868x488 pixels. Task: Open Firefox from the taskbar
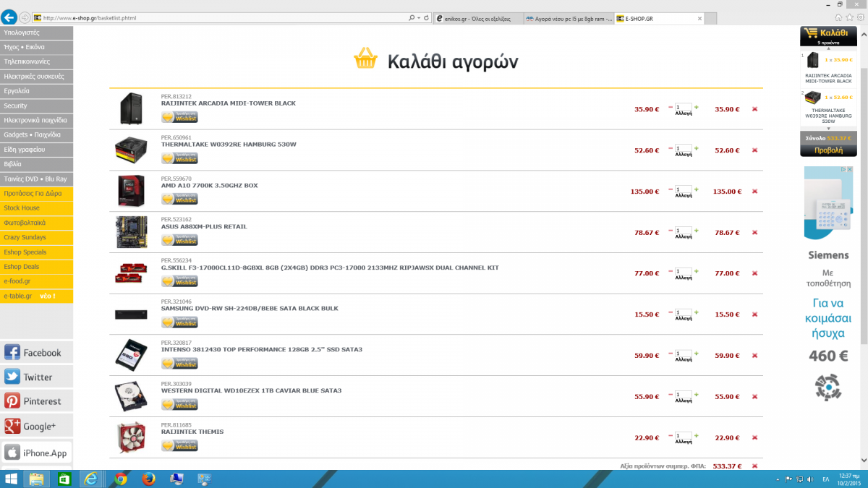pyautogui.click(x=149, y=479)
